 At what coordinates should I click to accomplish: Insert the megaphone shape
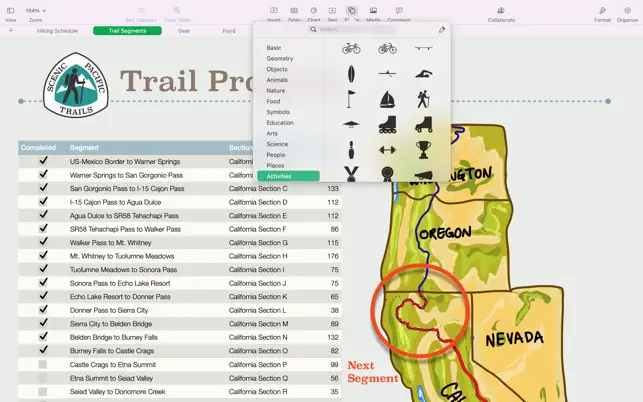coord(423,175)
